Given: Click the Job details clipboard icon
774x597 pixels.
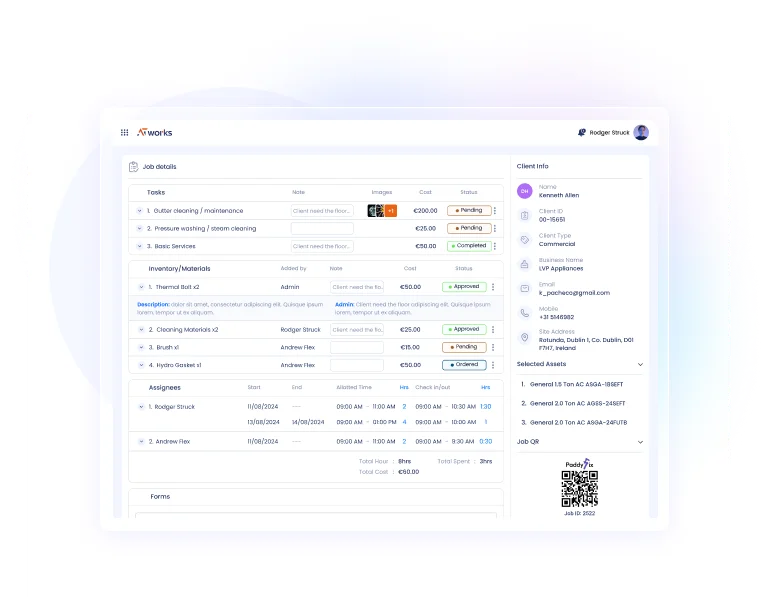Looking at the screenshot, I should 134,167.
